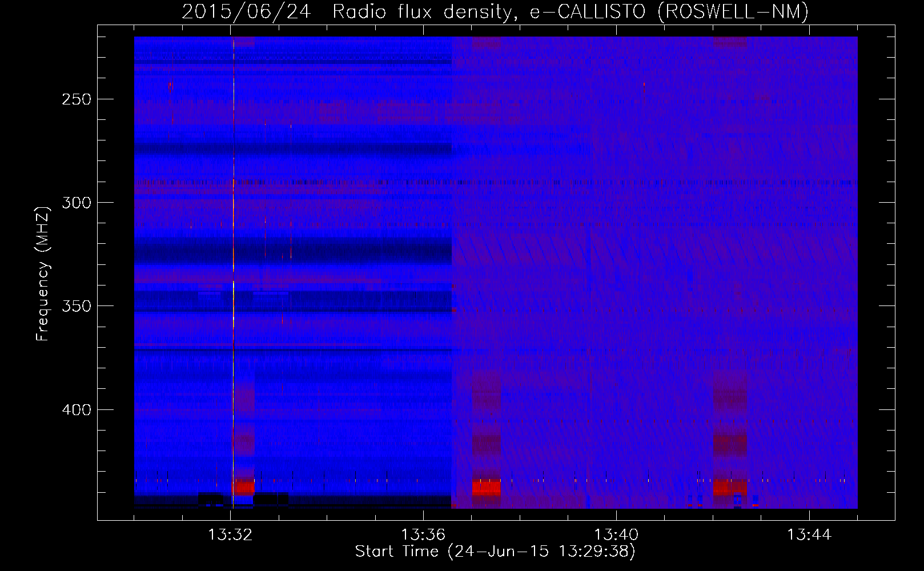
Task: Click the 'Frequency (MHZ)' axis label
Action: [43, 274]
